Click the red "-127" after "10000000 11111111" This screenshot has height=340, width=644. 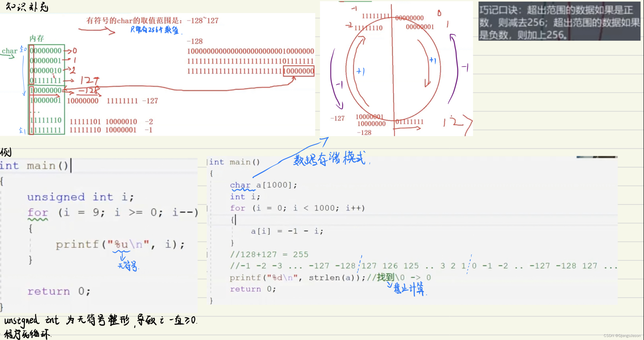point(150,101)
